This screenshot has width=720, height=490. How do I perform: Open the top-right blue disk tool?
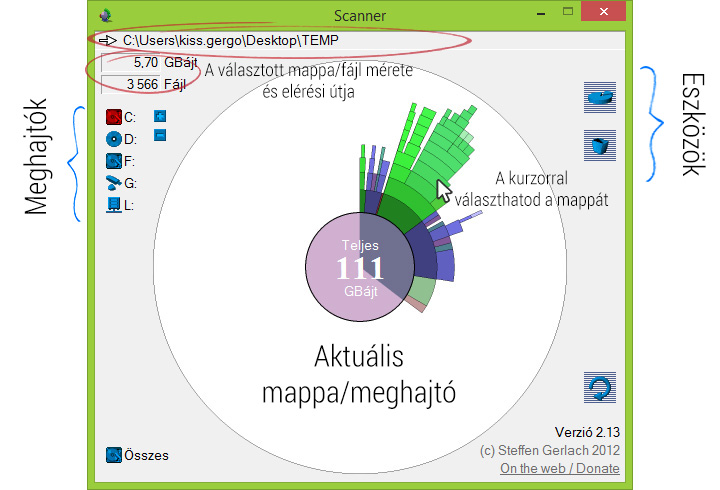coord(600,96)
